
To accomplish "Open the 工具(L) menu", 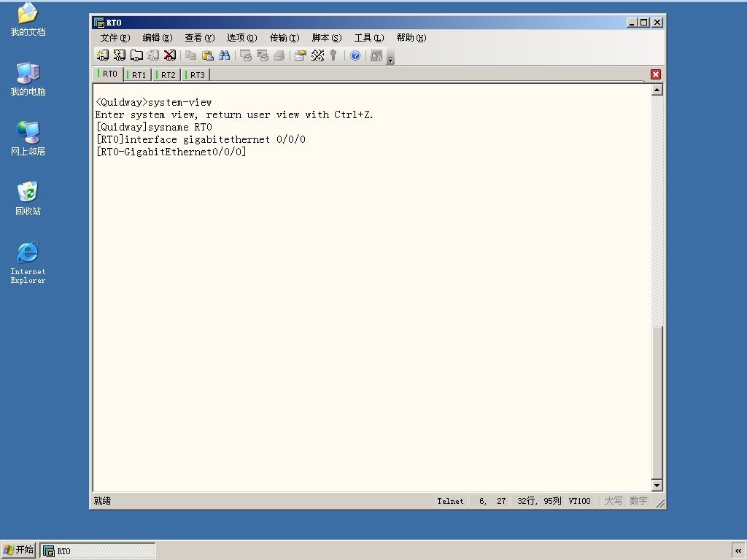I will (x=369, y=38).
